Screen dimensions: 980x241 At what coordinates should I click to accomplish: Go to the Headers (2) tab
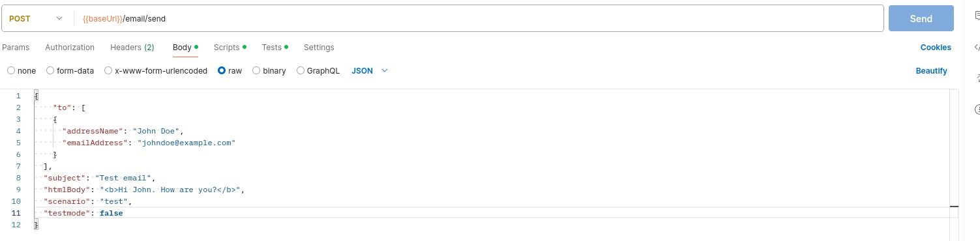point(132,48)
